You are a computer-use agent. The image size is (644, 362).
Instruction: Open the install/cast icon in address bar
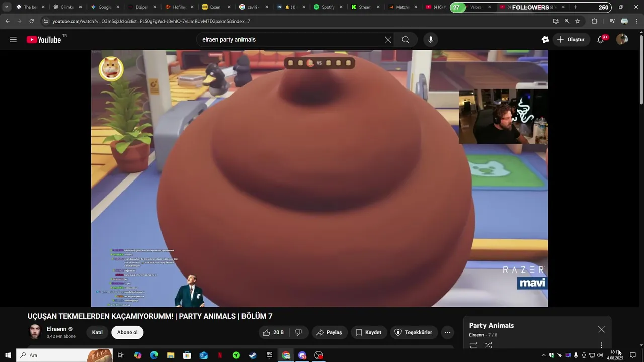pyautogui.click(x=555, y=21)
